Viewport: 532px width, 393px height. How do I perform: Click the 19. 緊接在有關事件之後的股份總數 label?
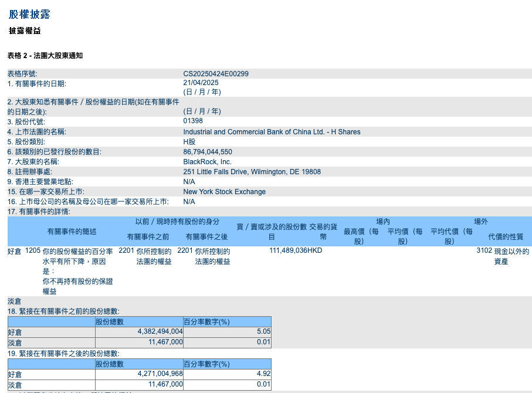tap(63, 353)
